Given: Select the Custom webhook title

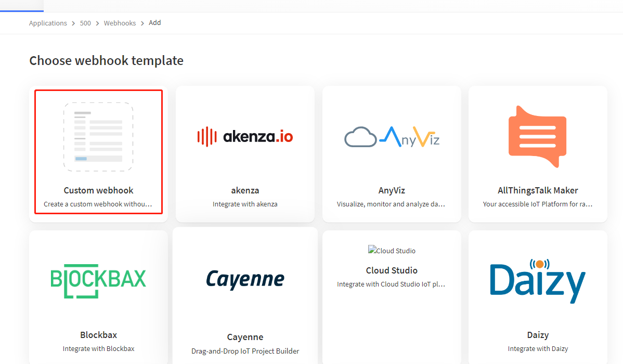Looking at the screenshot, I should click(98, 190).
